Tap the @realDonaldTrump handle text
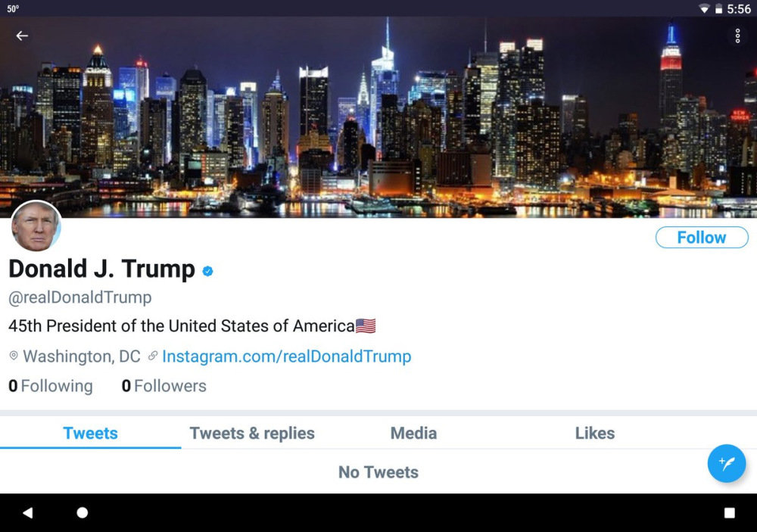 coord(80,297)
